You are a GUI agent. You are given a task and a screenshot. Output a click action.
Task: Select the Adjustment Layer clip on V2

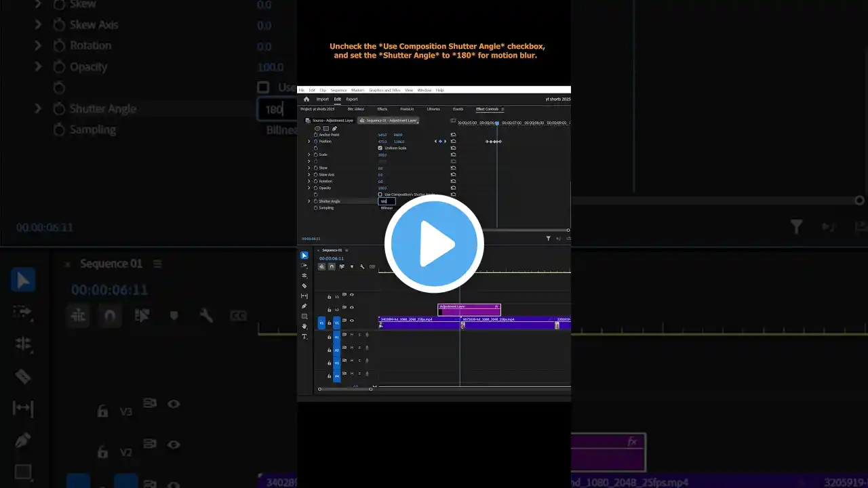[469, 310]
